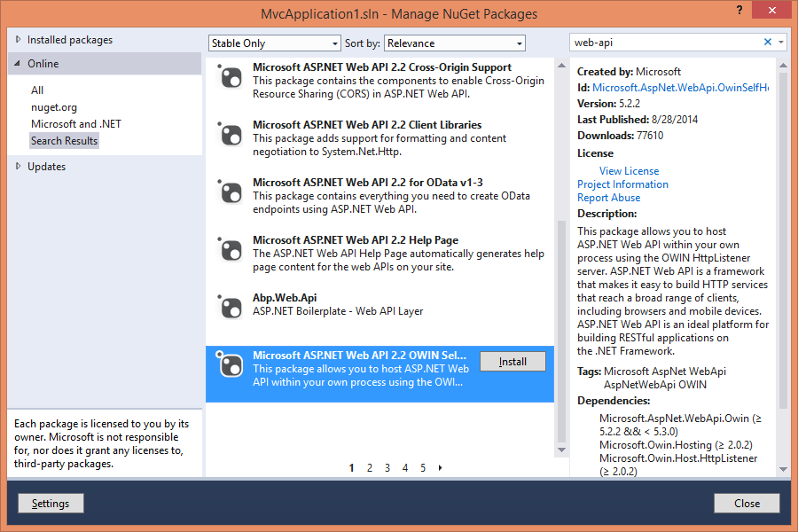Click the Last Published 8/28/2014 text
The height and width of the screenshot is (532, 798).
click(638, 119)
